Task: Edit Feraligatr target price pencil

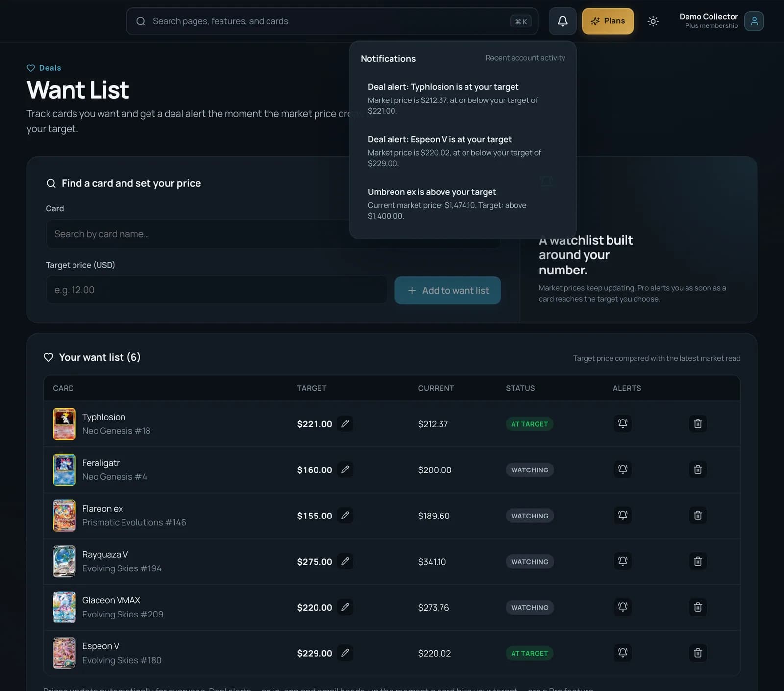Action: click(345, 469)
